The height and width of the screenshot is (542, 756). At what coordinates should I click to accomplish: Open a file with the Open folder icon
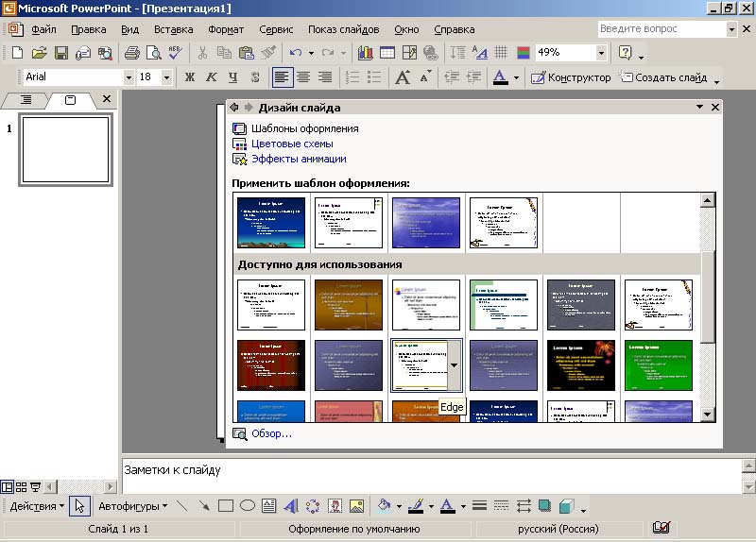click(x=39, y=53)
